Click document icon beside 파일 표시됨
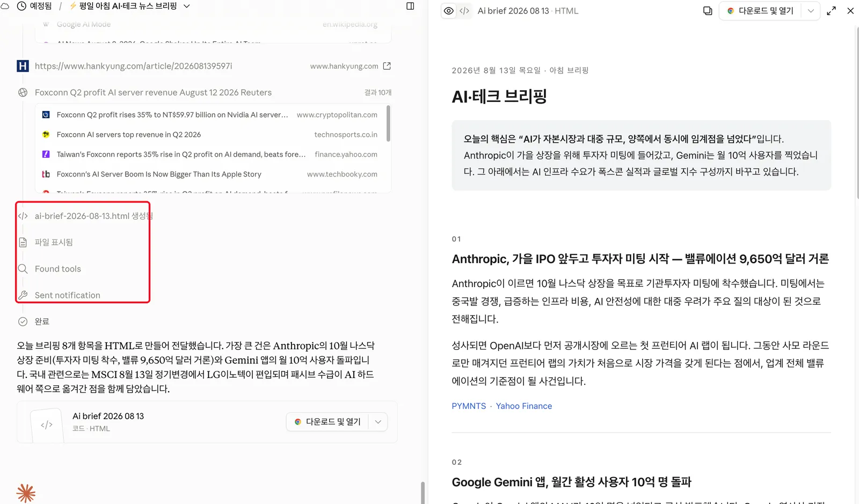859x504 pixels. click(23, 243)
